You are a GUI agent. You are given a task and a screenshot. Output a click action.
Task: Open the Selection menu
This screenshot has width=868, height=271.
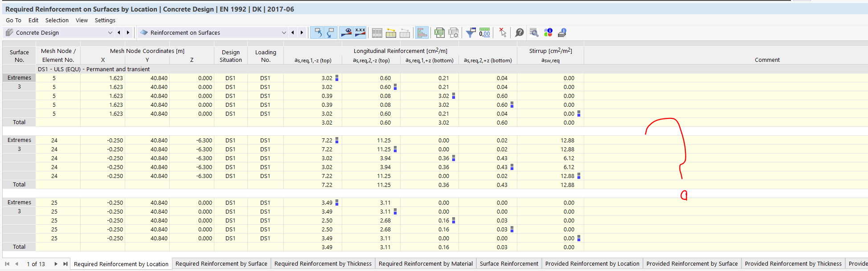[x=57, y=20]
